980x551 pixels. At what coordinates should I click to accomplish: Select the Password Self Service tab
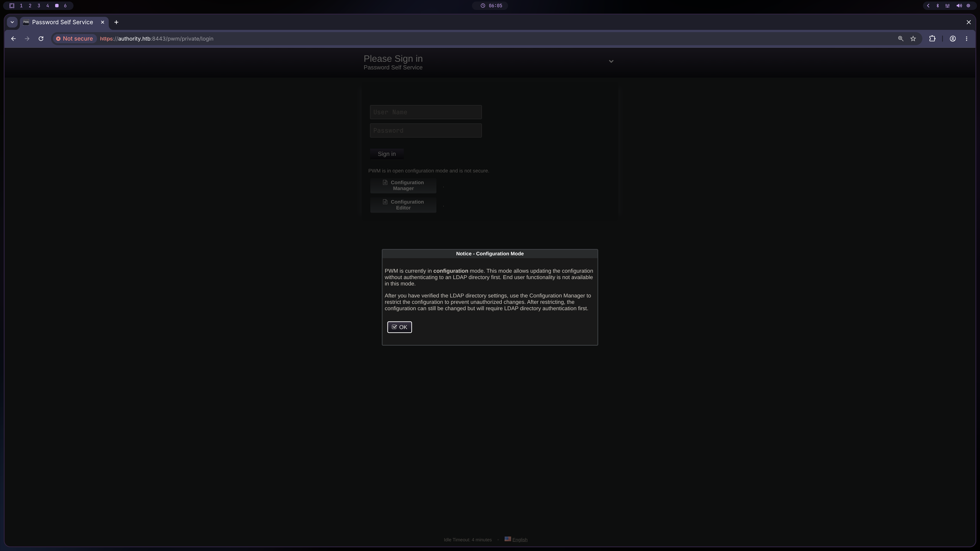[x=63, y=22]
